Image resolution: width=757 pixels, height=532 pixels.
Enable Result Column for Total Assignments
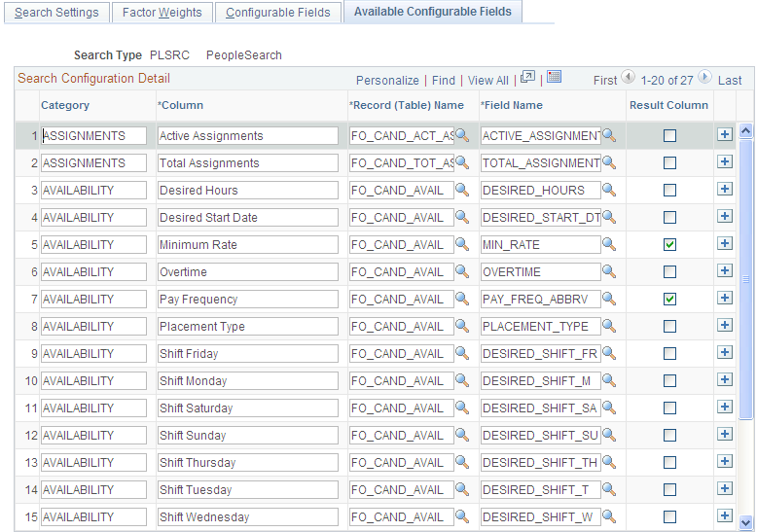(669, 163)
